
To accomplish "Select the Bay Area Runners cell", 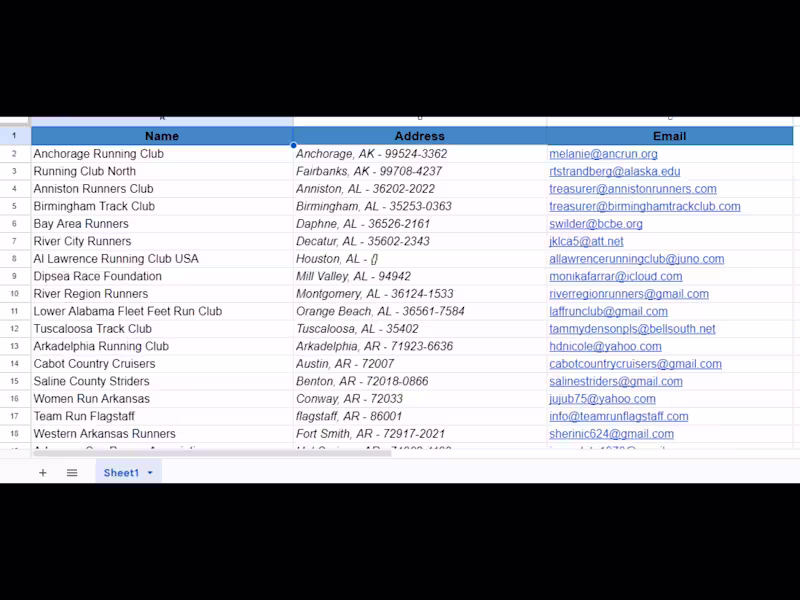I will tap(162, 224).
